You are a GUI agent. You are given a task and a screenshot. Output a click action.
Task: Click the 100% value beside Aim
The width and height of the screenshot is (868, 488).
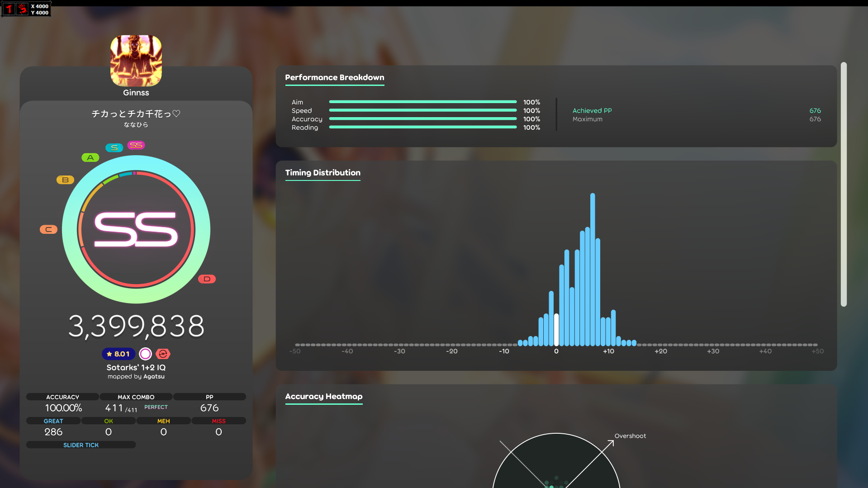point(531,102)
